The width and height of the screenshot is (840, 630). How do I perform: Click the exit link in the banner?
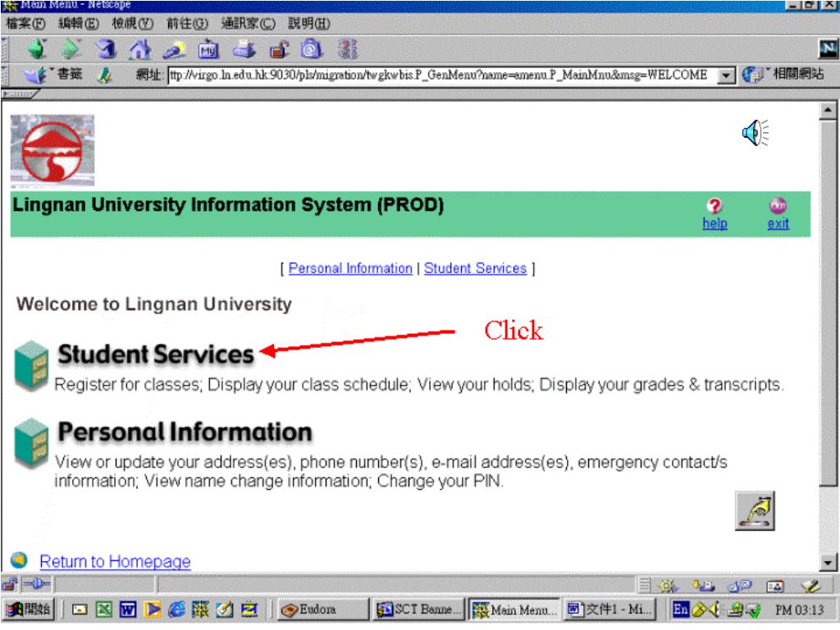point(778,223)
